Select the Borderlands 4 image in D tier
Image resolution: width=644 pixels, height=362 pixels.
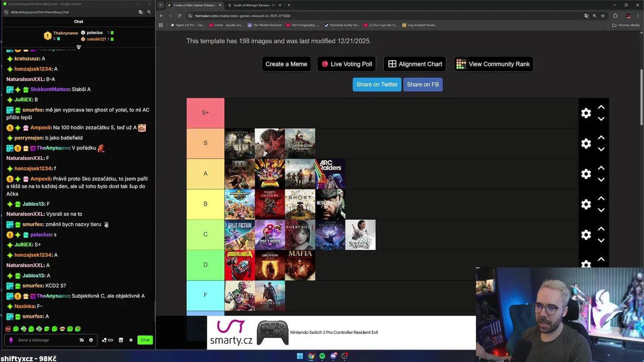(x=239, y=265)
